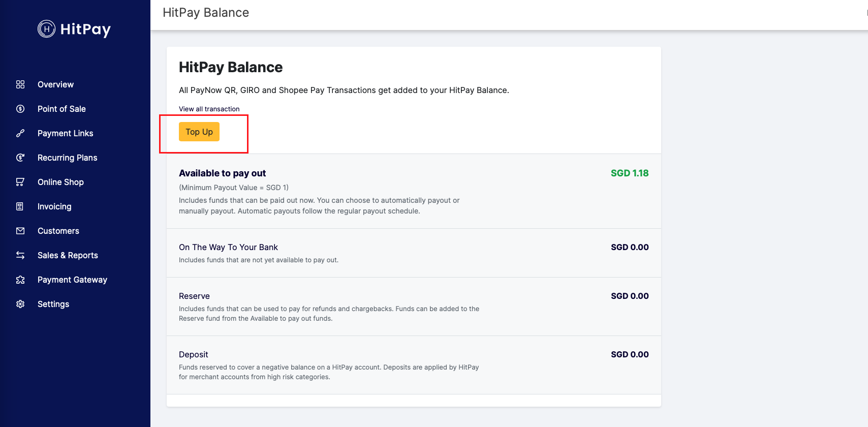View Sales & Reports
This screenshot has width=868, height=427.
click(68, 255)
